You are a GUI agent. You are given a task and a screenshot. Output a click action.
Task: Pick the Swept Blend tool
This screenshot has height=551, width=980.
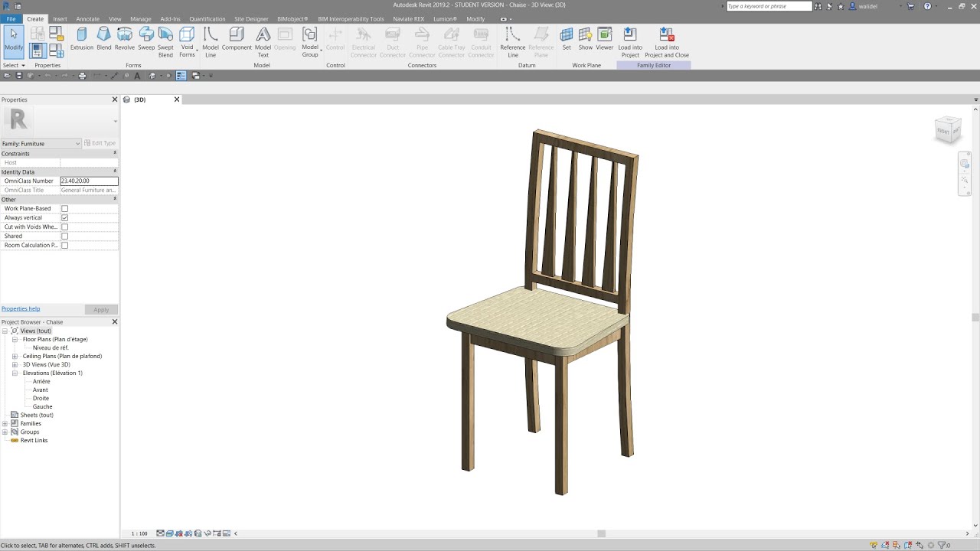coord(165,42)
